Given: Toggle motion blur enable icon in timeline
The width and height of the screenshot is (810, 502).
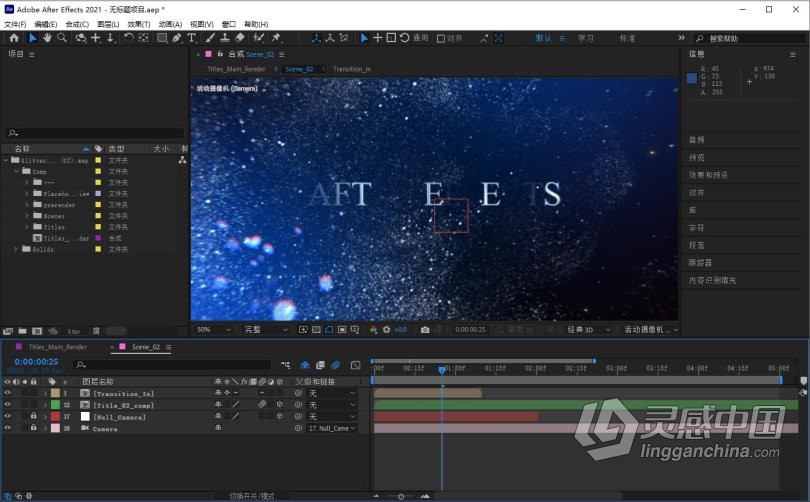Looking at the screenshot, I should pos(336,365).
